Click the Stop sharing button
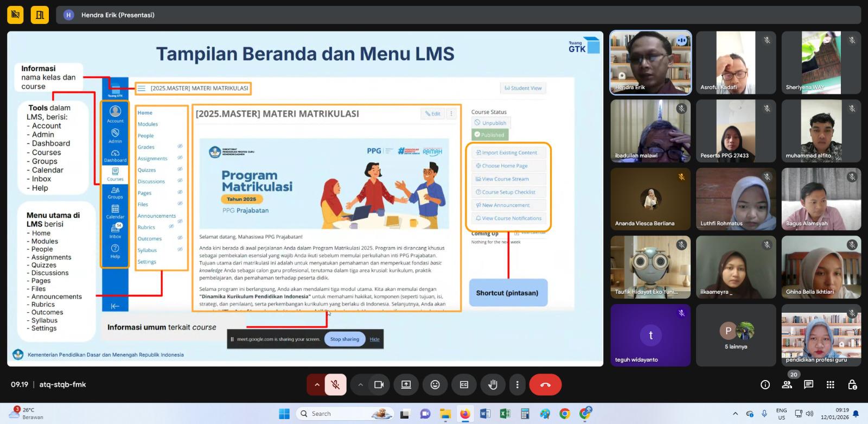 (344, 339)
